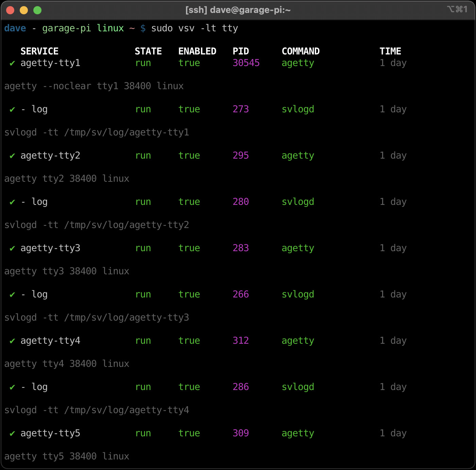Click the line 'agetty tty5 38400 linux'
The height and width of the screenshot is (470, 476).
tap(67, 457)
